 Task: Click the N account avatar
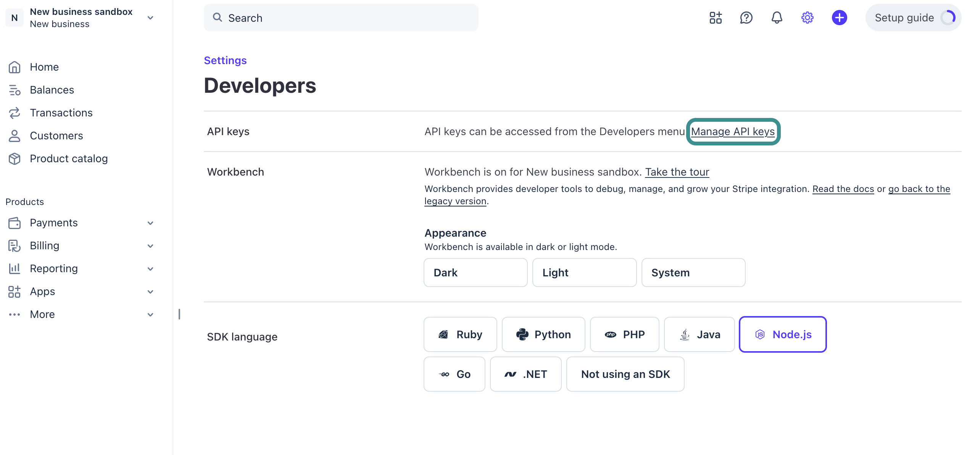[15, 18]
